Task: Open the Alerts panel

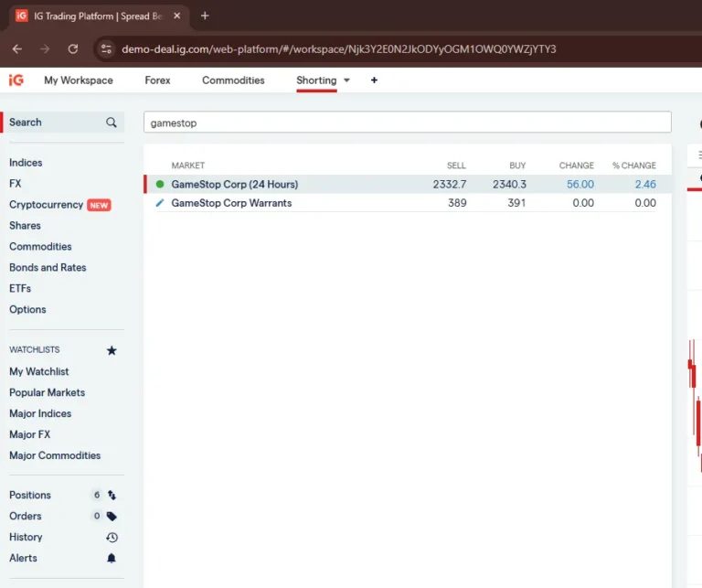Action: point(23,558)
